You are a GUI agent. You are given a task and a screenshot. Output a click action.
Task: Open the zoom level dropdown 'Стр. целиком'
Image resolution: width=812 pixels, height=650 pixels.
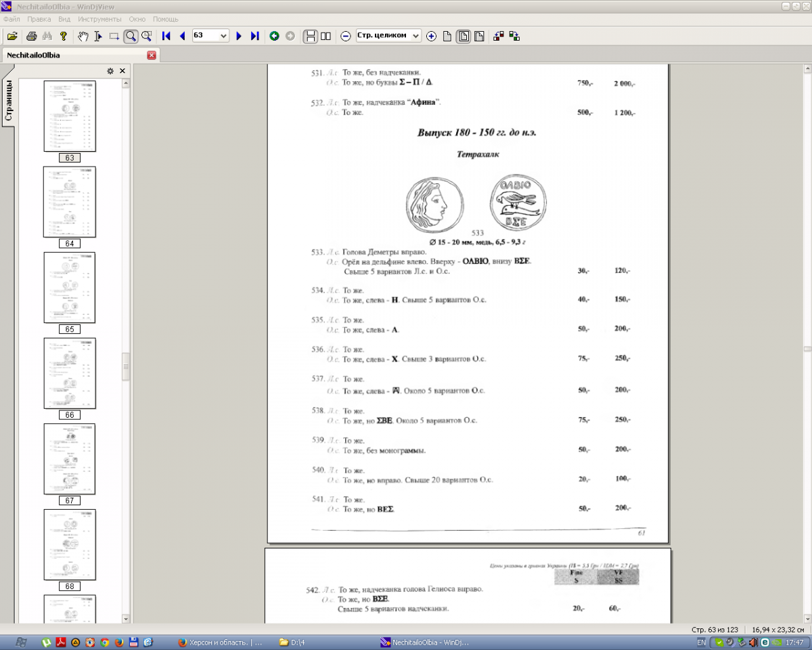415,36
